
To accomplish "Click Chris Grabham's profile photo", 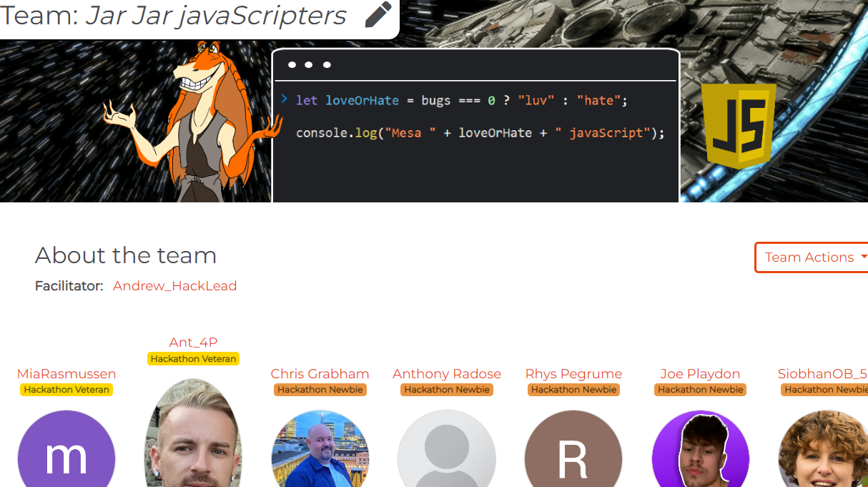I will point(320,449).
